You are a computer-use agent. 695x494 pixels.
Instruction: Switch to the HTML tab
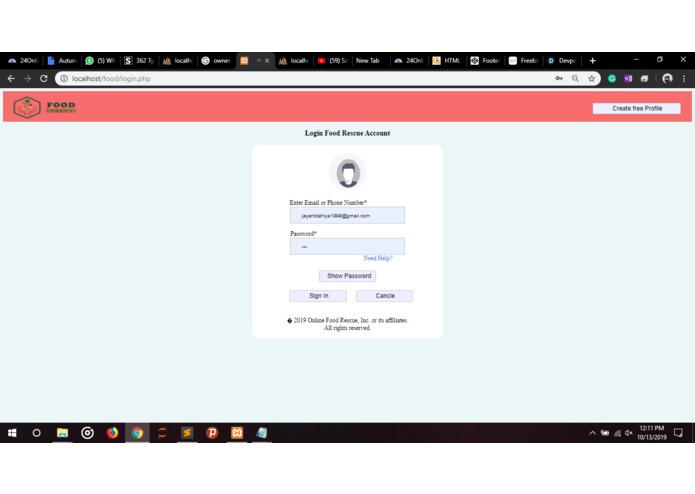[447, 61]
